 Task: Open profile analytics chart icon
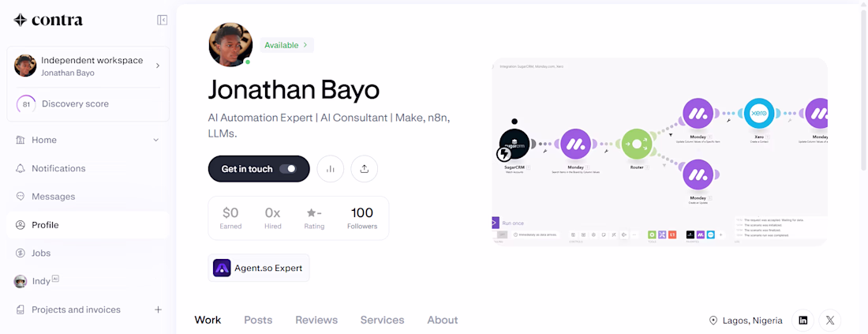click(331, 169)
